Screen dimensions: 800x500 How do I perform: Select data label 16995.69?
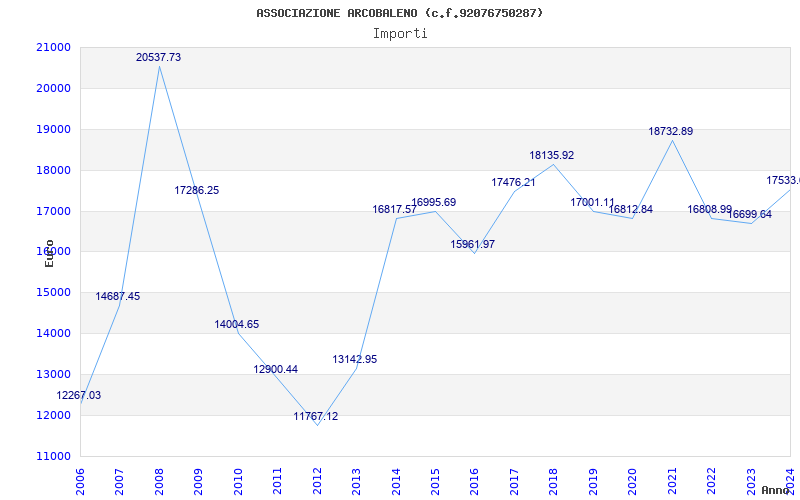pyautogui.click(x=434, y=202)
